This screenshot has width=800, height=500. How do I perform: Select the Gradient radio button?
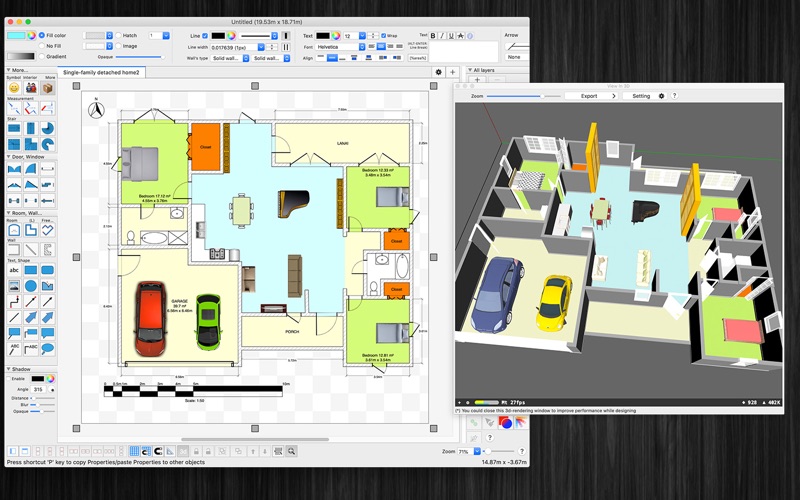click(x=42, y=57)
